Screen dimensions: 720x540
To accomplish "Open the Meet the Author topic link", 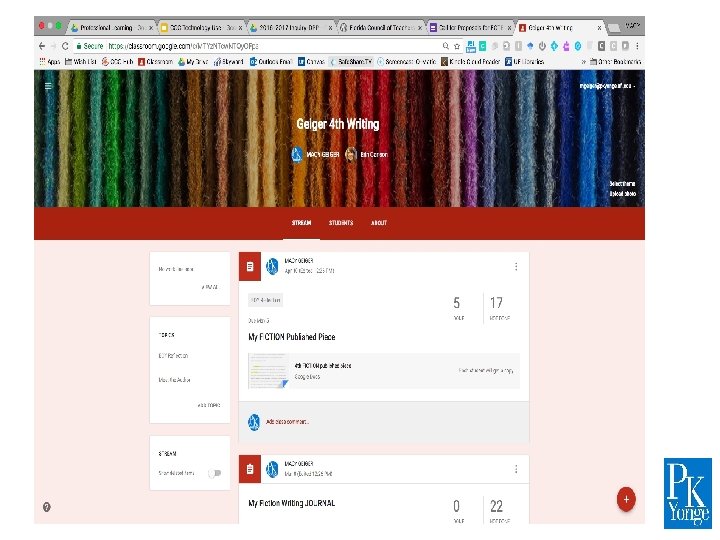I will coord(174,380).
